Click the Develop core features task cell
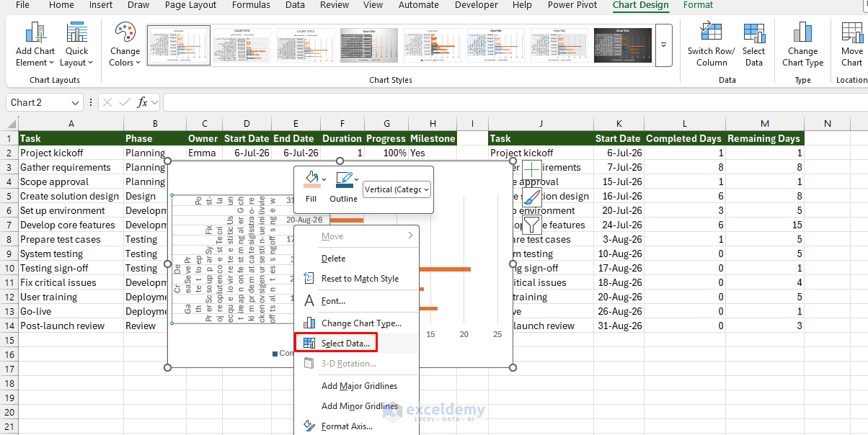 71,225
